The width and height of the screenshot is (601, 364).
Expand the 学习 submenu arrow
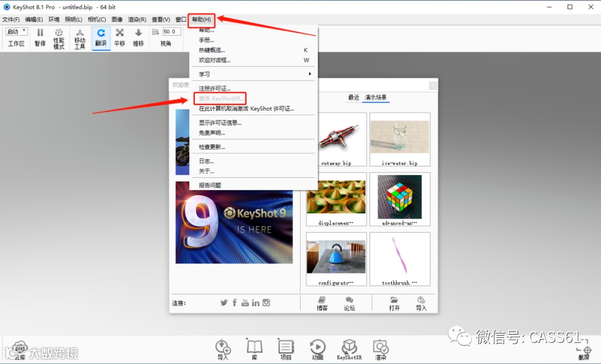310,74
